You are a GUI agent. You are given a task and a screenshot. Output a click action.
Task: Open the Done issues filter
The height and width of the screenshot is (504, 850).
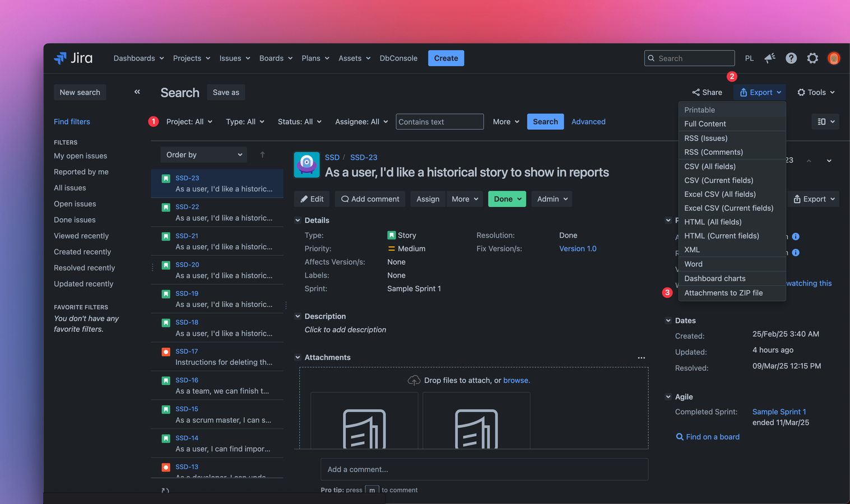point(75,220)
